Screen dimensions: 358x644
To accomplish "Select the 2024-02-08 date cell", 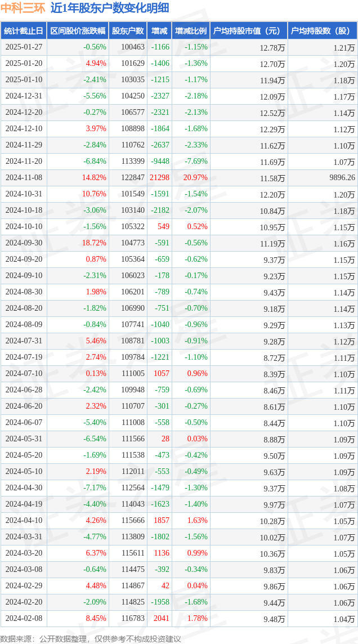I will pyautogui.click(x=24, y=618).
